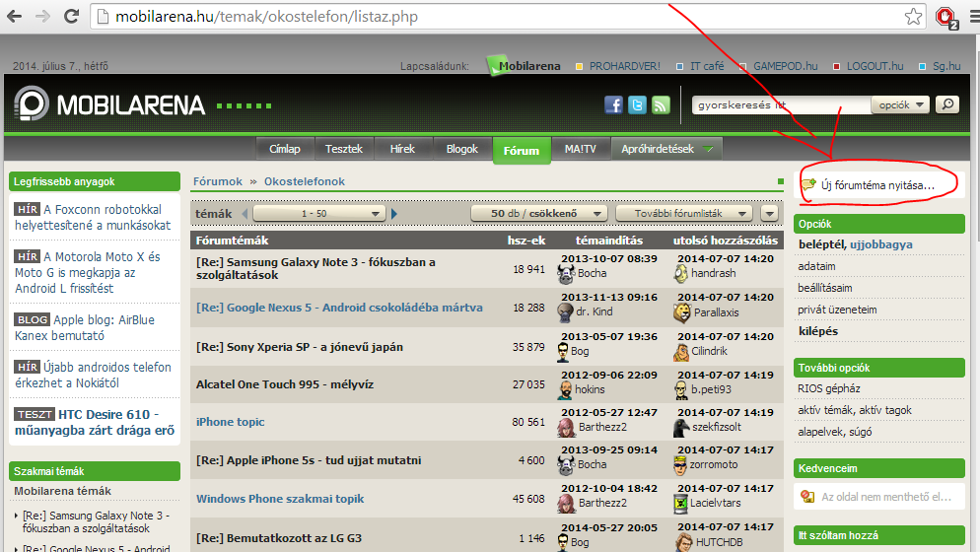
Task: Open HTC Desire 610 teszt article
Action: (x=95, y=422)
